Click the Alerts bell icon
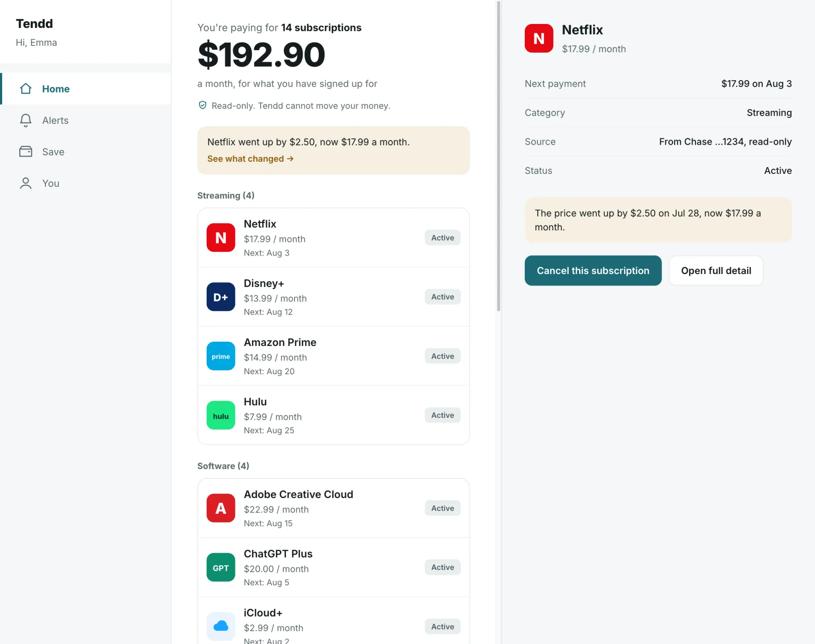This screenshot has width=815, height=644. click(x=26, y=120)
